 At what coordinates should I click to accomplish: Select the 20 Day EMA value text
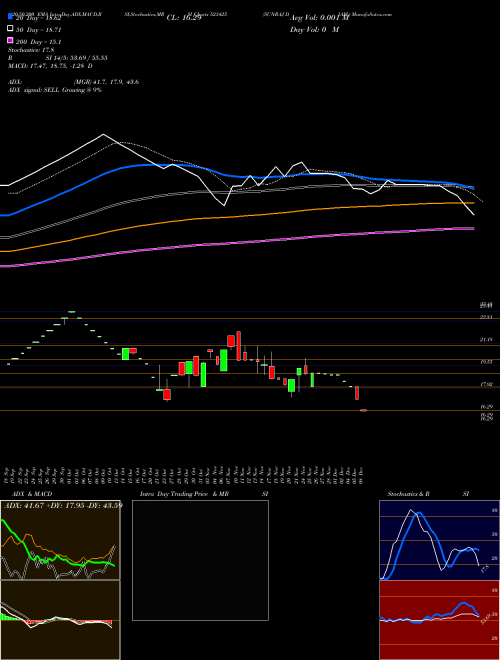coord(38,18)
